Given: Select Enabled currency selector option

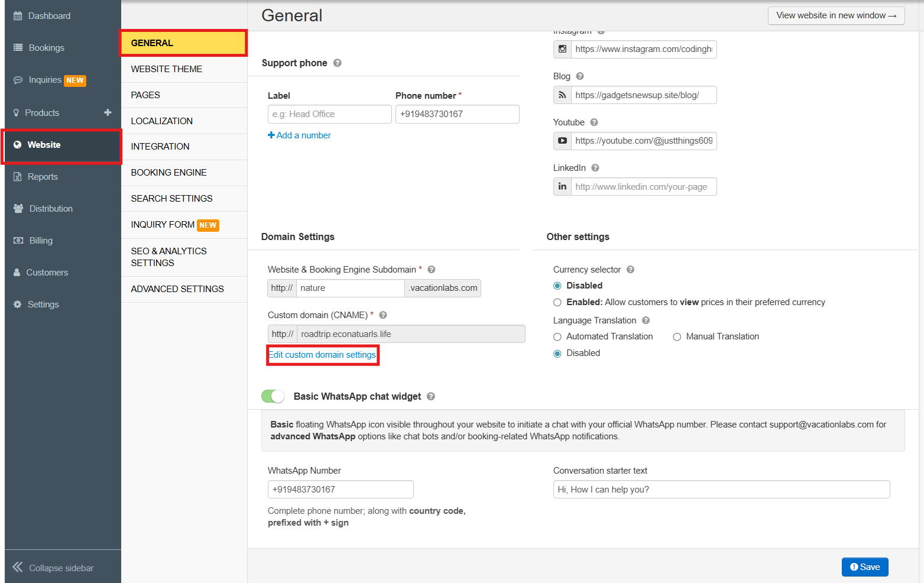Looking at the screenshot, I should pyautogui.click(x=557, y=302).
